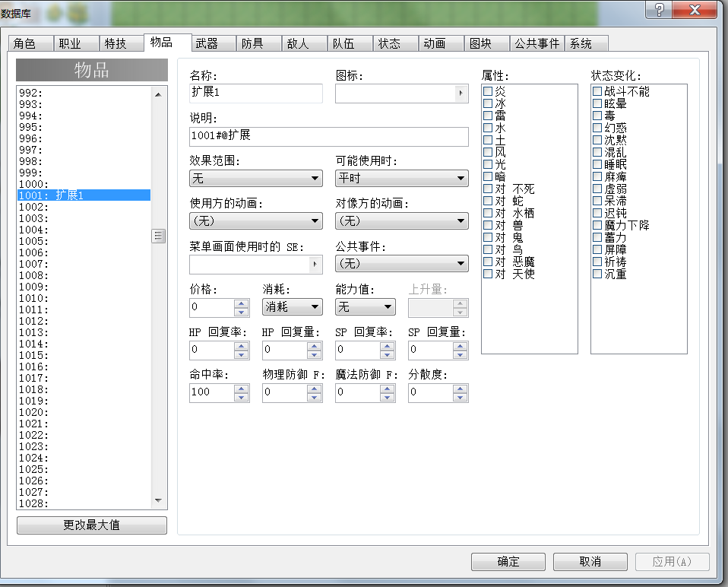Expand the 使用方的动画 dropdown
728x587 pixels.
tap(256, 221)
